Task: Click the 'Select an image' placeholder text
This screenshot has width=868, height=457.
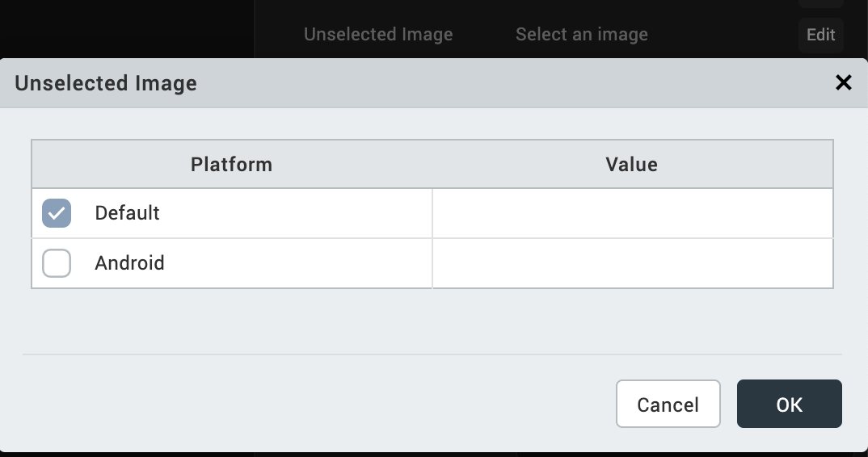Action: coord(581,35)
